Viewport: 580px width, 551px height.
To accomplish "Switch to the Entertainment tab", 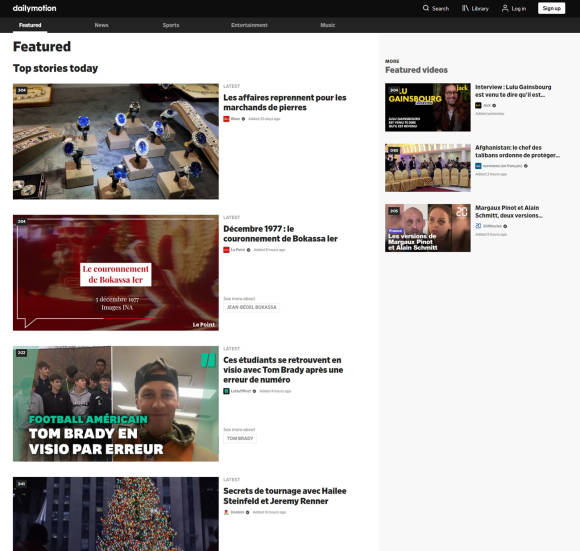I will coord(249,25).
